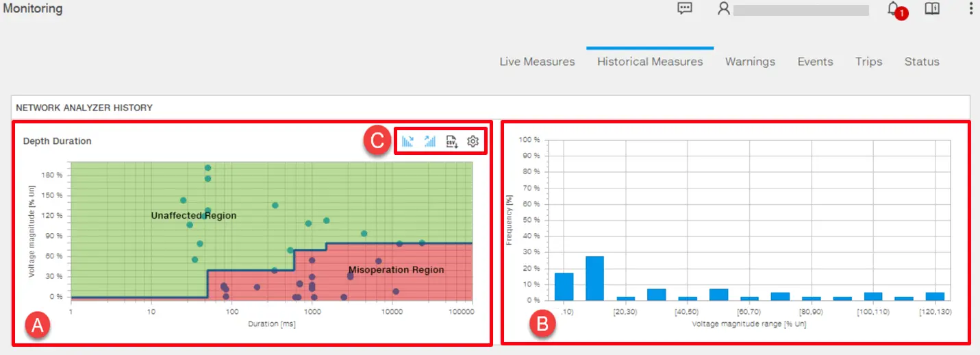Viewport: 980px width, 355px height.
Task: Open the chat messages icon
Action: [x=685, y=9]
